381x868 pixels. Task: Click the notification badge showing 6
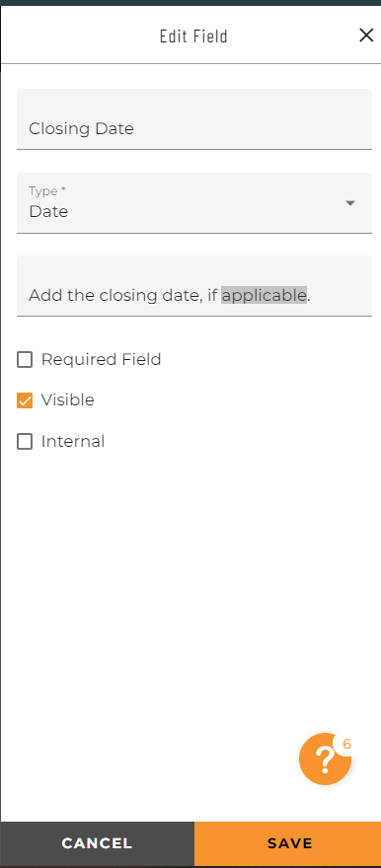(346, 744)
